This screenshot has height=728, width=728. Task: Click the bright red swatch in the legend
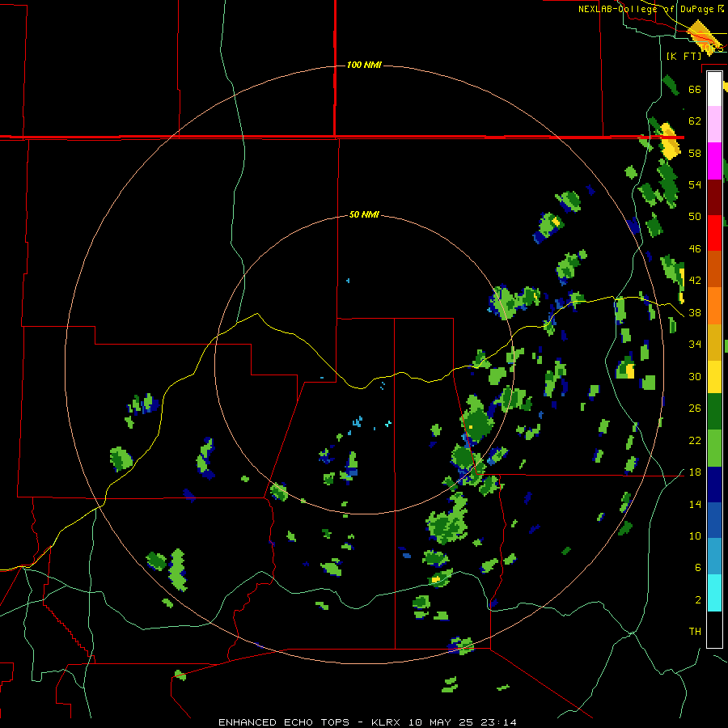[714, 233]
